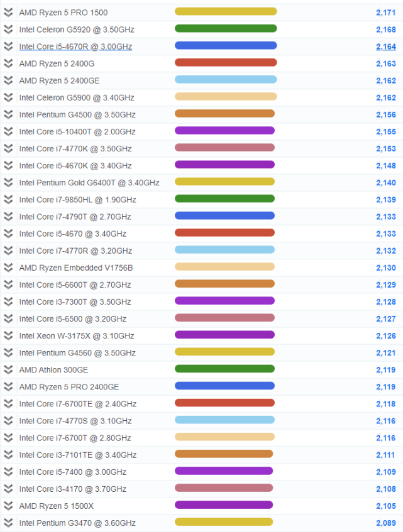The image size is (403, 532).
Task: Click the underlined score 2,164
Action: (x=385, y=46)
